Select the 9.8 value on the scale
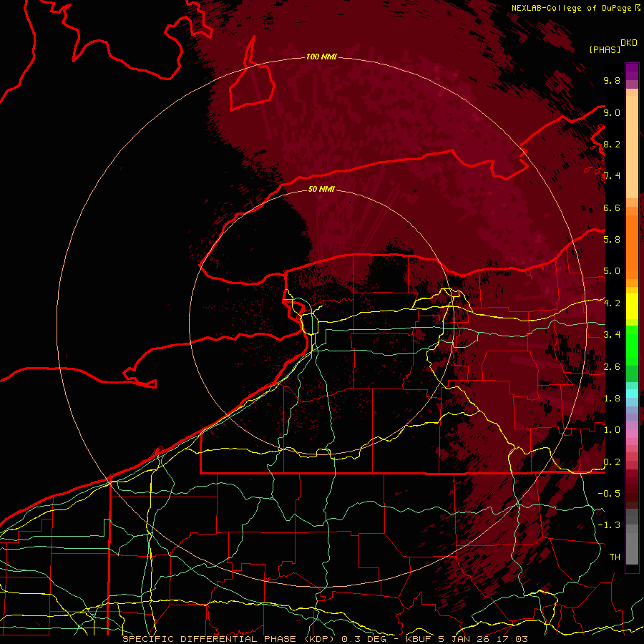The width and height of the screenshot is (644, 644). point(612,80)
